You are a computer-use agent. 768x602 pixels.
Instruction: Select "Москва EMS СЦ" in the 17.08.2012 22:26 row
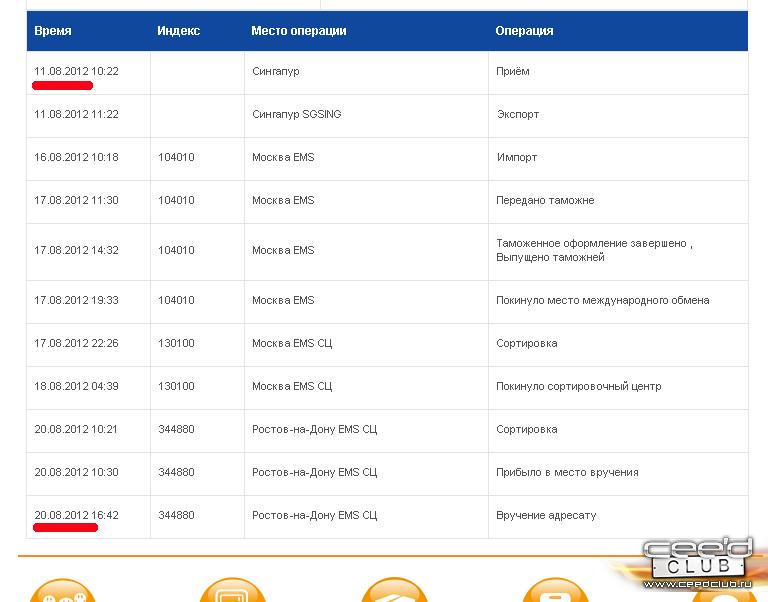tap(292, 344)
